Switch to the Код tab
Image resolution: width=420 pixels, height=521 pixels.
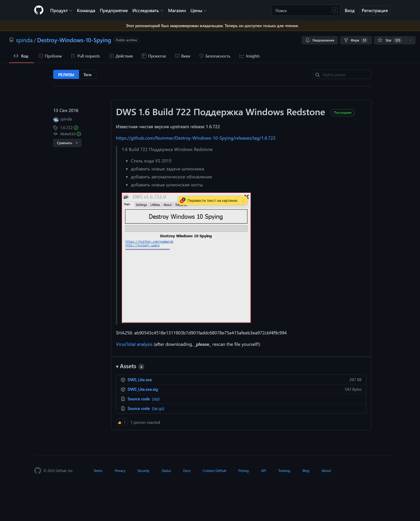[x=21, y=56]
